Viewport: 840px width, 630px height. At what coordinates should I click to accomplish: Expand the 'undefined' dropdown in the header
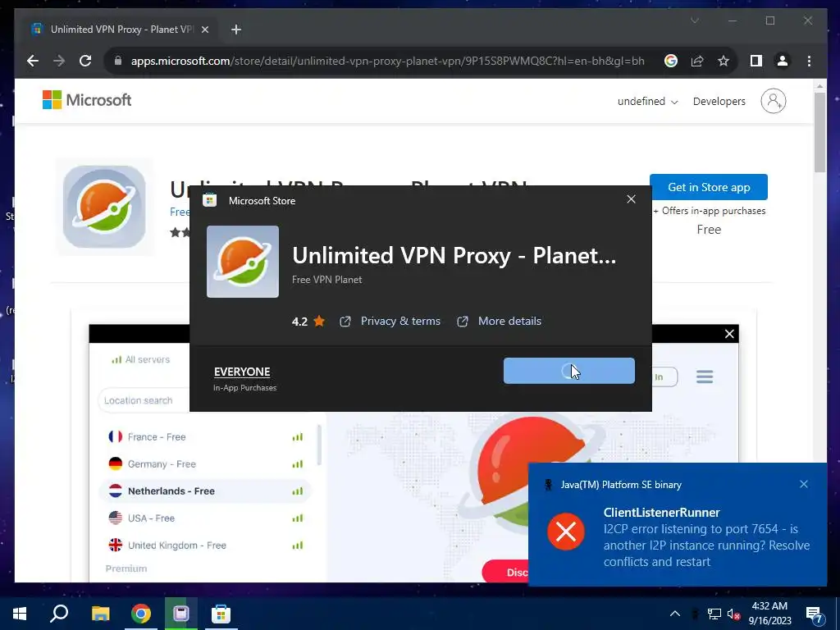click(x=647, y=101)
